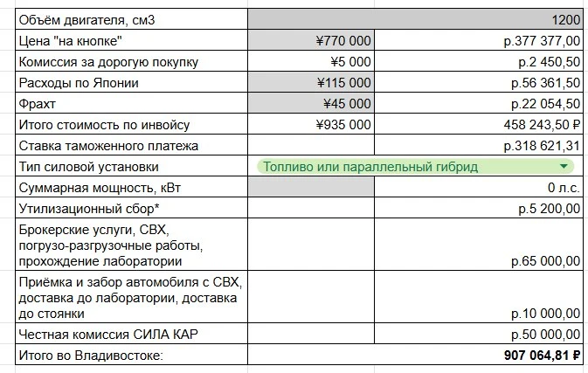Select the ¥115 000 Japan expenses cell
This screenshot has width=588, height=373.
[311, 82]
